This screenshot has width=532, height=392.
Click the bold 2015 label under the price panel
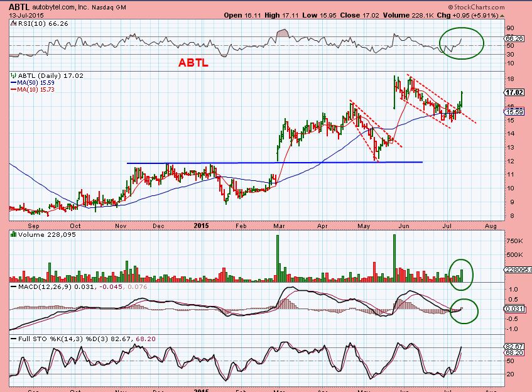(x=201, y=226)
